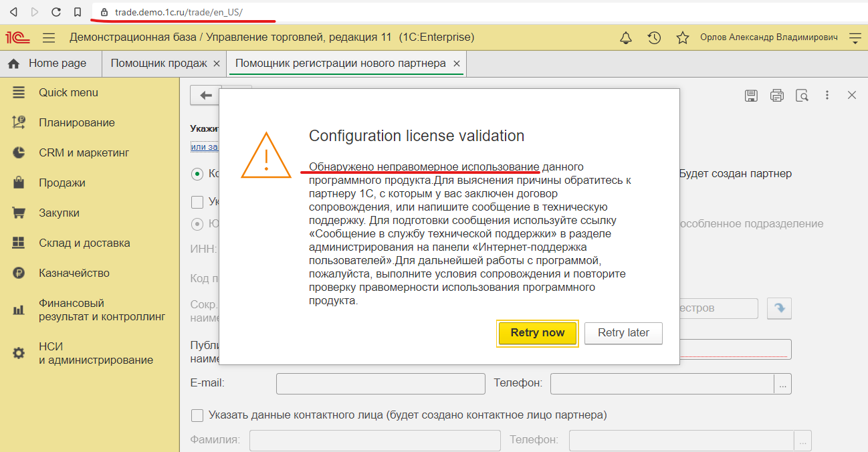Open the Казначейство section
Viewport: 868px width, 452px height.
point(74,273)
